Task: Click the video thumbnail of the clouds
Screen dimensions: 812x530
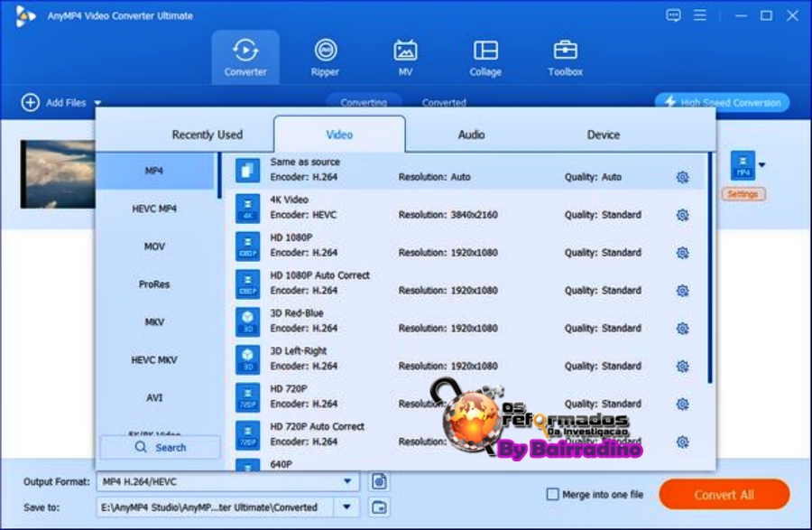Action: (x=58, y=174)
